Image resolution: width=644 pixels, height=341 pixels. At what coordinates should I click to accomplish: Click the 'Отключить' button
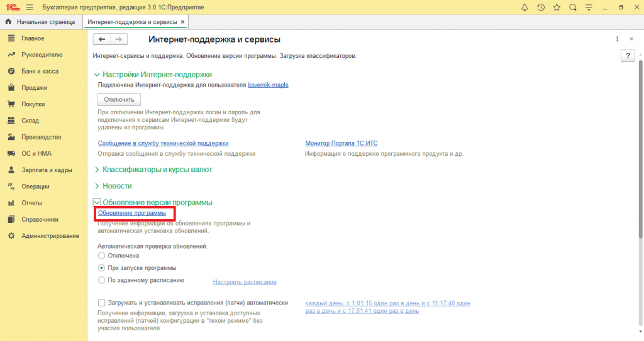[119, 99]
